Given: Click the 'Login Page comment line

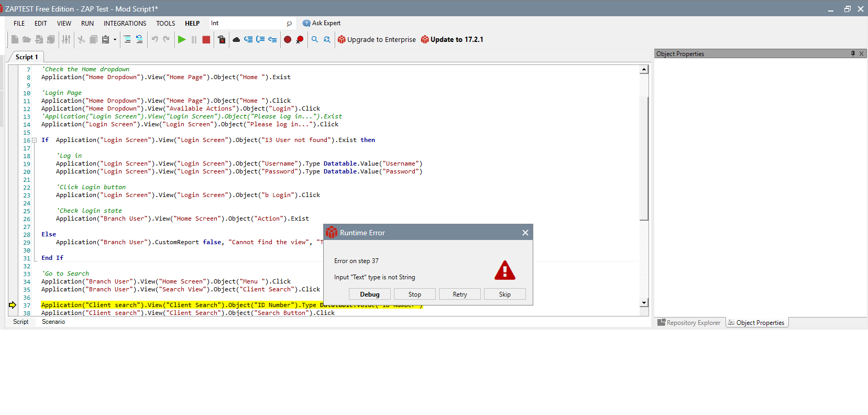Looking at the screenshot, I should [x=61, y=93].
